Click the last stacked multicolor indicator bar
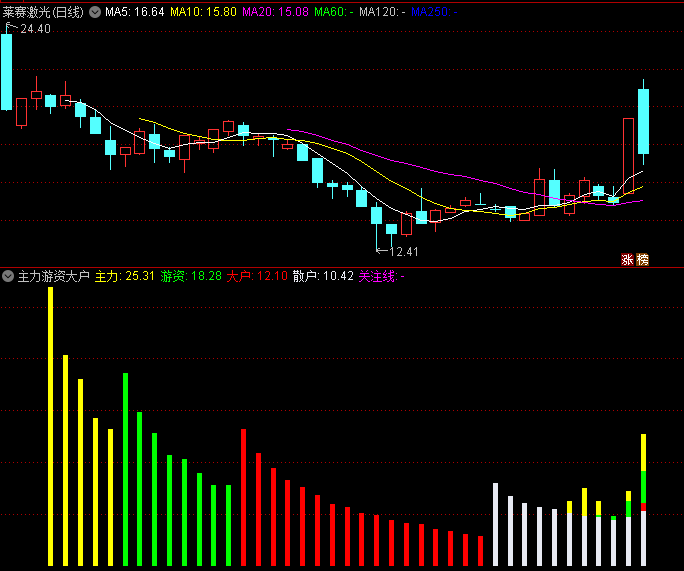 [643, 500]
